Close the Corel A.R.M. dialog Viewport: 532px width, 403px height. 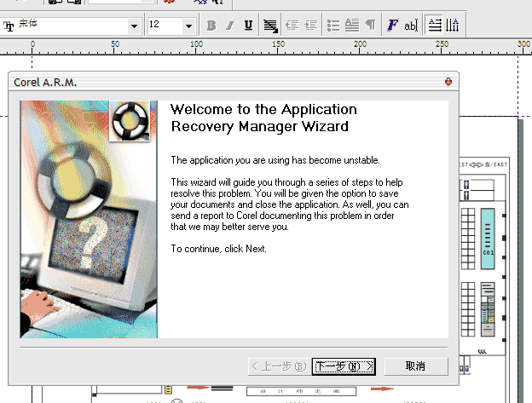pos(448,82)
